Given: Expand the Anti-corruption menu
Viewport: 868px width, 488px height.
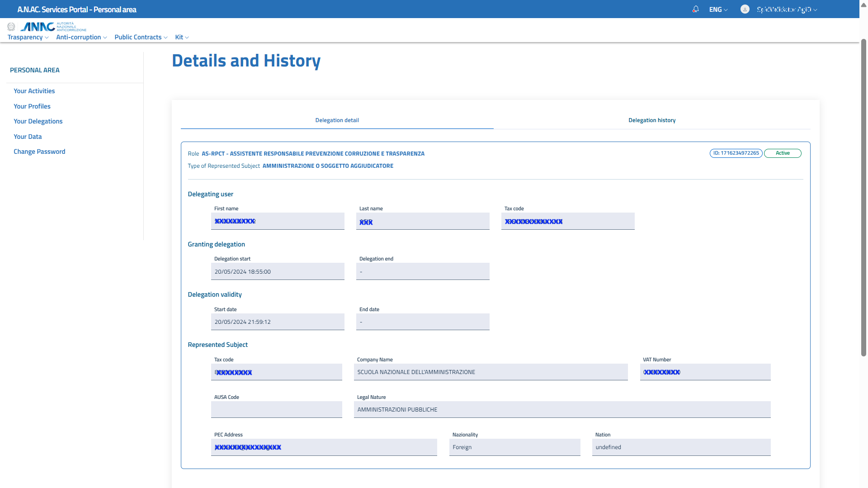Looking at the screenshot, I should tap(81, 37).
